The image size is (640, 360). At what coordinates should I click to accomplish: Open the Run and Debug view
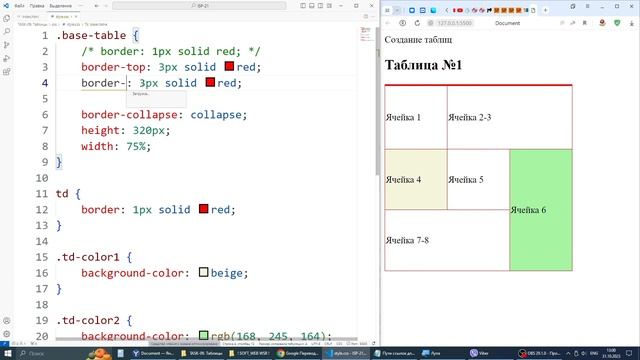click(7, 58)
